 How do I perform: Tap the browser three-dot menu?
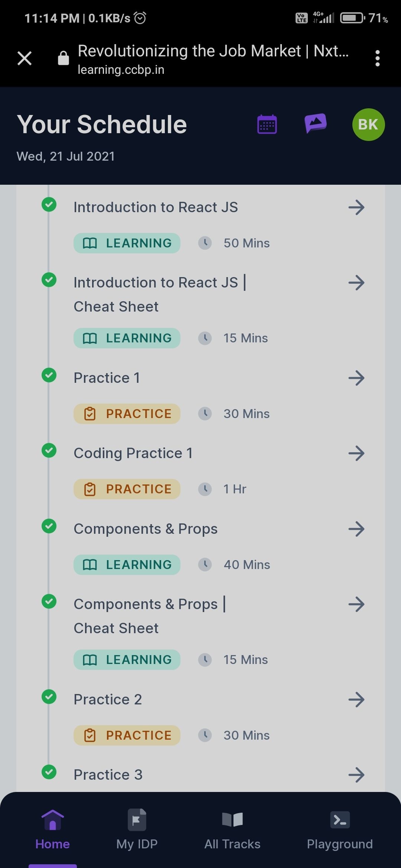pyautogui.click(x=377, y=58)
